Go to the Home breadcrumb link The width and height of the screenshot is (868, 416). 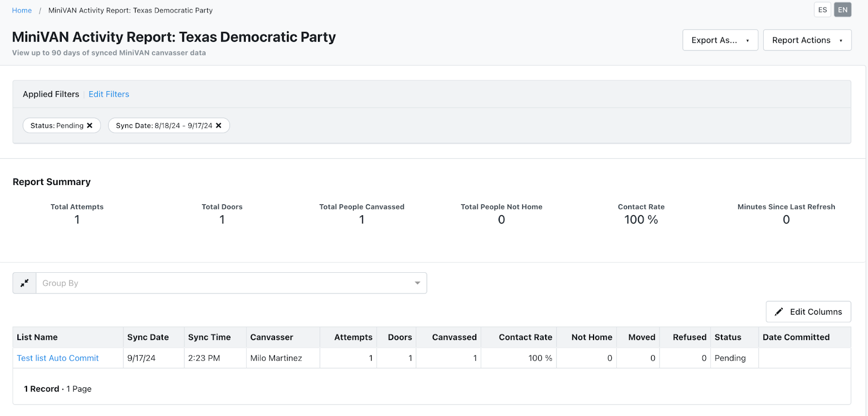pos(22,10)
